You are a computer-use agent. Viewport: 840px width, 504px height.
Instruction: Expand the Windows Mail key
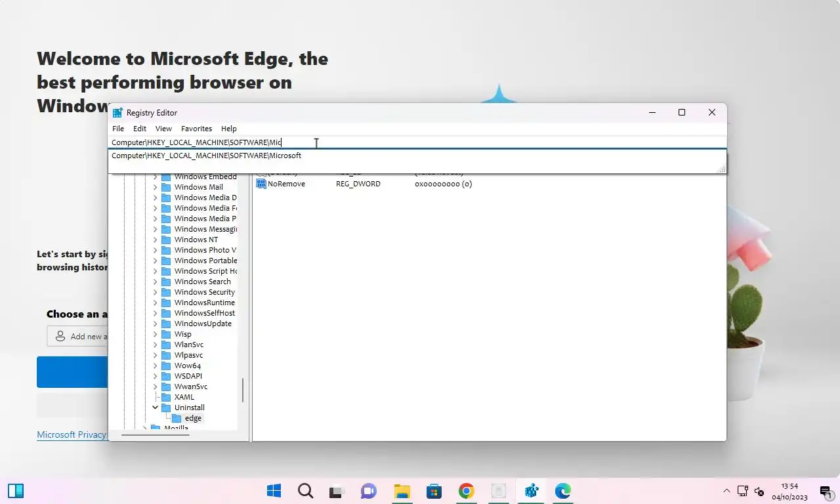(156, 187)
